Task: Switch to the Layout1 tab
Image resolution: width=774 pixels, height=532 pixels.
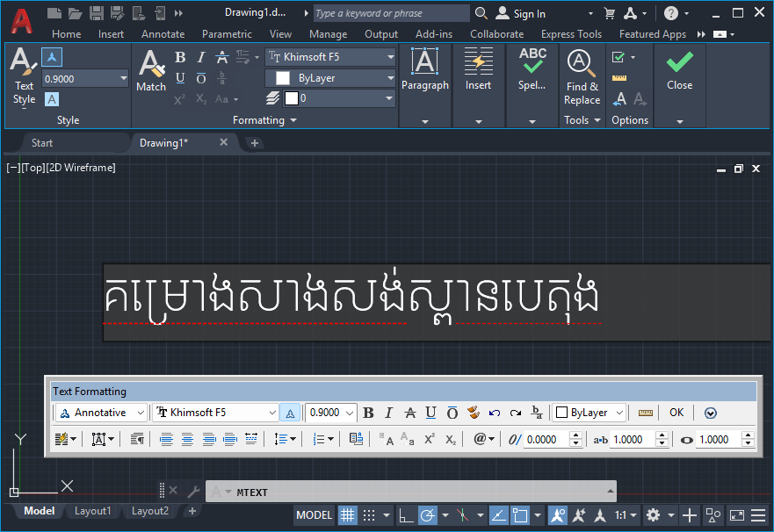Action: (92, 510)
